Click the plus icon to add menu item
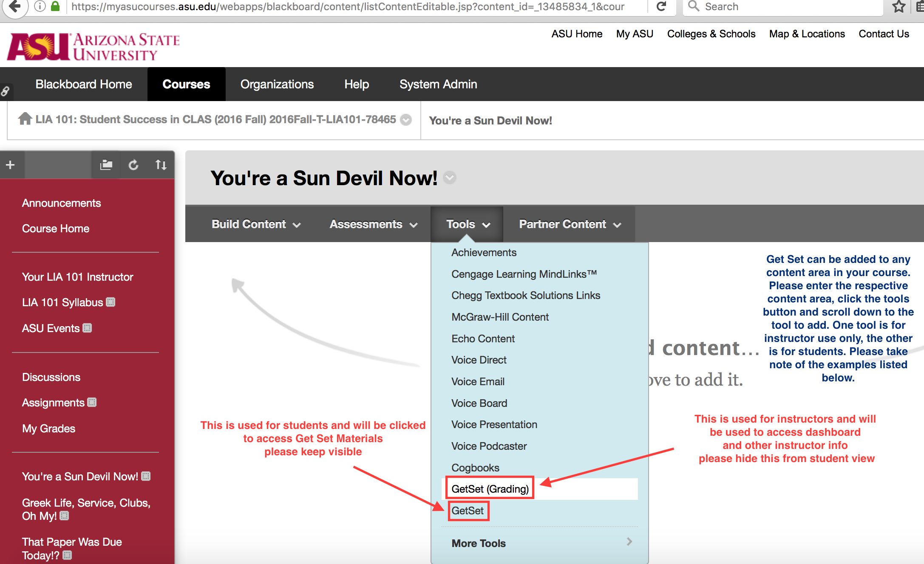 (x=11, y=164)
